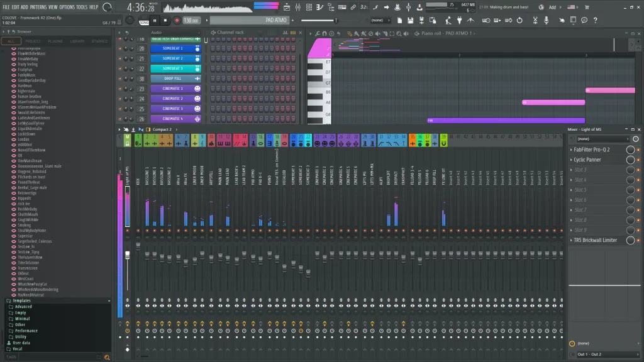
Task: Select the Transmission item in browser
Action: pyautogui.click(x=28, y=268)
